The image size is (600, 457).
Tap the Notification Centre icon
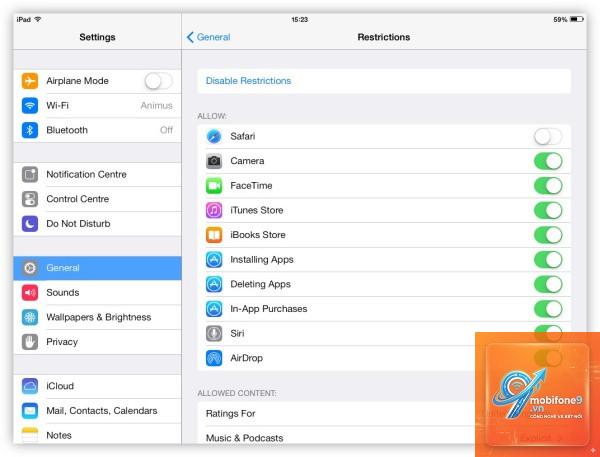pos(30,175)
